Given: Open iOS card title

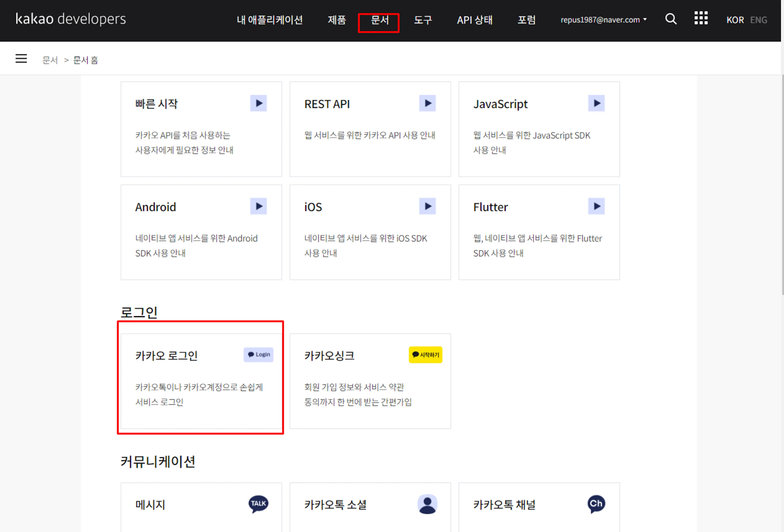Looking at the screenshot, I should (313, 207).
